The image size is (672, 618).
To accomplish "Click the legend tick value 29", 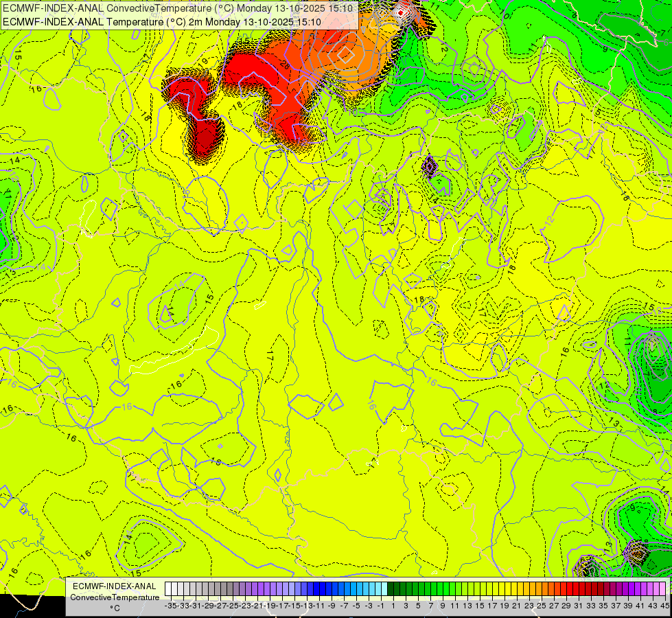I will click(x=566, y=606).
